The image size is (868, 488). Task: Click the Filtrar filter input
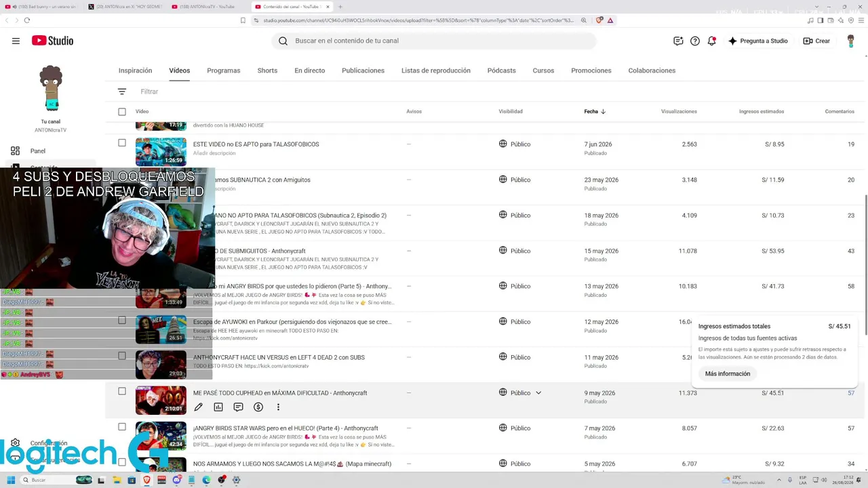[x=149, y=91]
